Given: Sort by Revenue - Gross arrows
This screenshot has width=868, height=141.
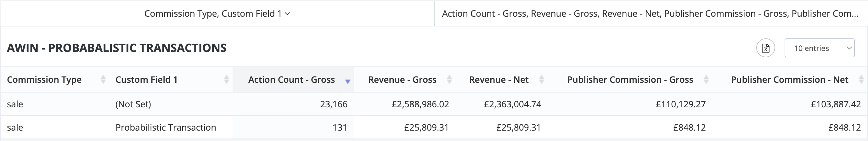Looking at the screenshot, I should [x=449, y=80].
